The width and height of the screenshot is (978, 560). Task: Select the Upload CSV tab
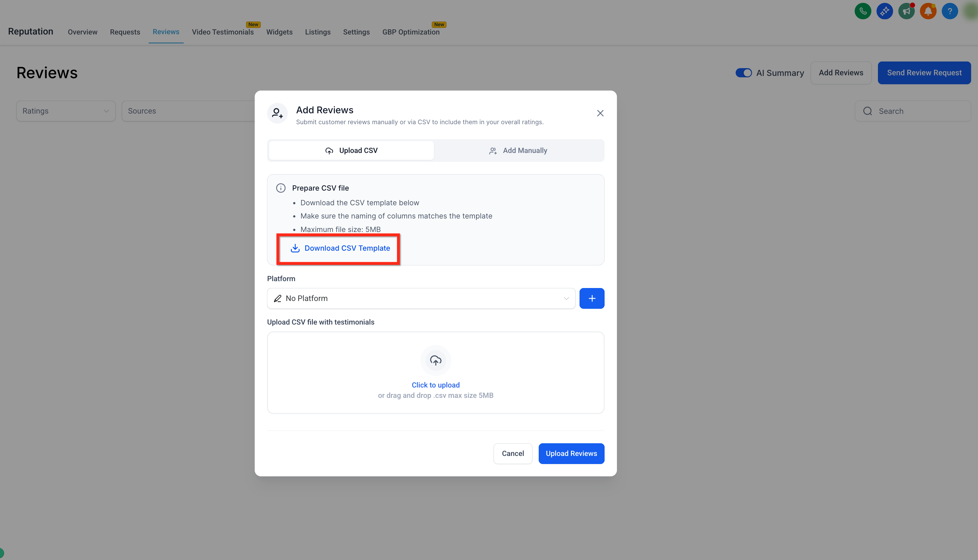coord(351,150)
